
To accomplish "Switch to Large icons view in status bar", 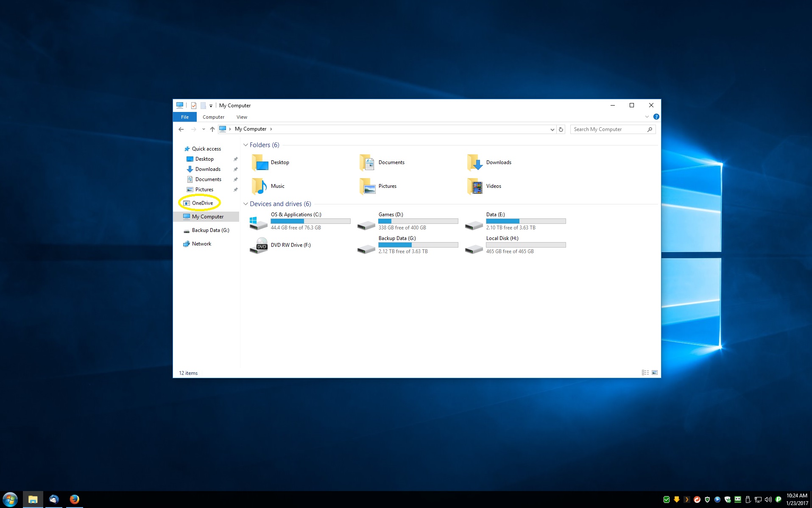I will (655, 373).
